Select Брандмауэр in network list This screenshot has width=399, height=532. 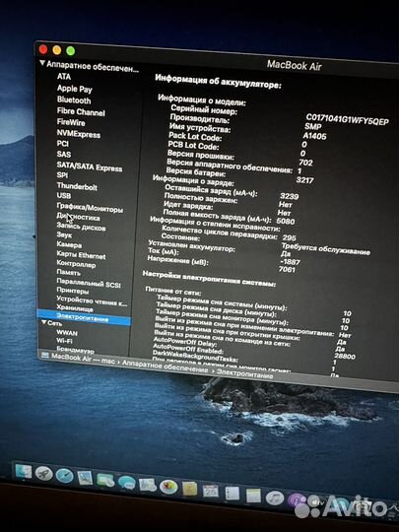tap(75, 350)
